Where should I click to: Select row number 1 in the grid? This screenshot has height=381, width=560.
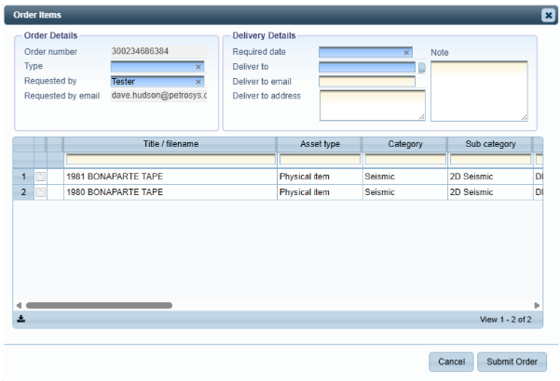(x=24, y=176)
